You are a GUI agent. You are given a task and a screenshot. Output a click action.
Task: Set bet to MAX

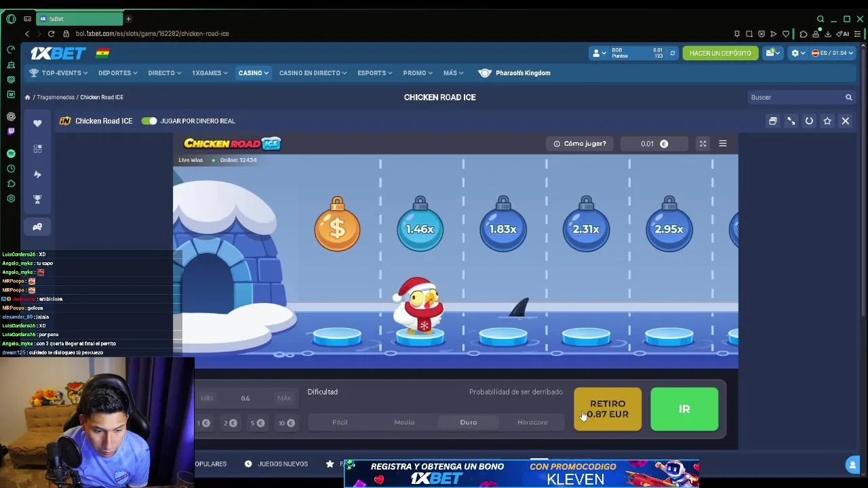(x=284, y=399)
